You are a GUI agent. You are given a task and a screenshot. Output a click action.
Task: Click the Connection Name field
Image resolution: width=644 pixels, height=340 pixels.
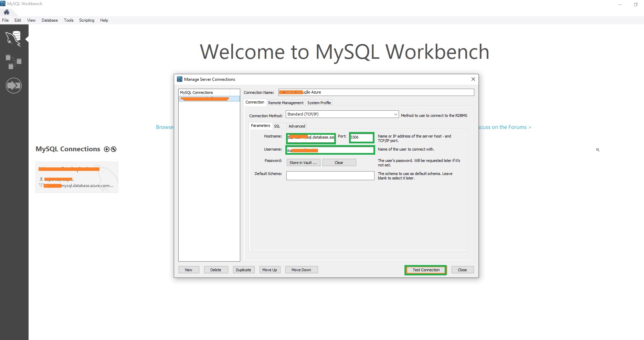coord(376,92)
